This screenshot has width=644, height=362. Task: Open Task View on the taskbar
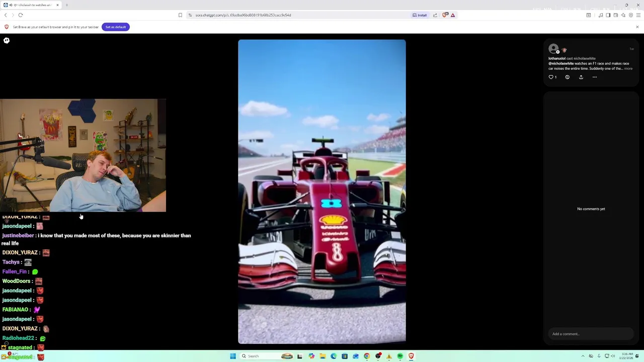point(299,356)
